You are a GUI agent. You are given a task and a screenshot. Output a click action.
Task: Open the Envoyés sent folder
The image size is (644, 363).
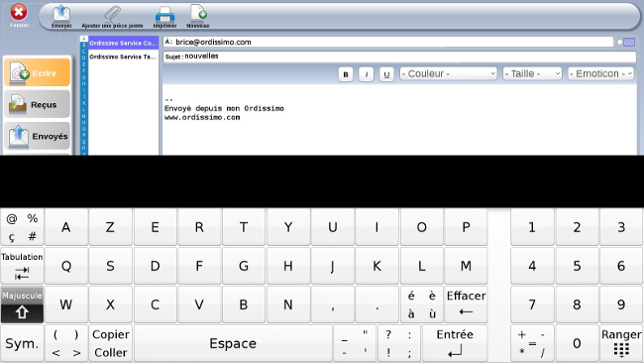pyautogui.click(x=38, y=136)
